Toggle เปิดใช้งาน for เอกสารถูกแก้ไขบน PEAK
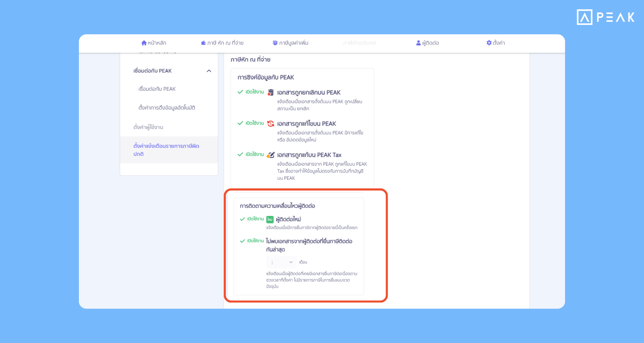644x343 pixels. (251, 123)
